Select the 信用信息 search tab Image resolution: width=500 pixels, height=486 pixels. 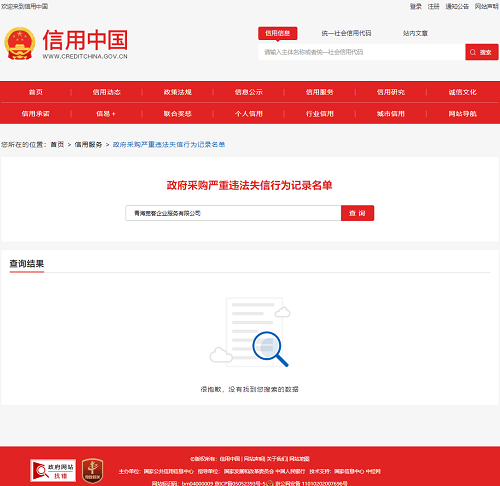tap(277, 33)
